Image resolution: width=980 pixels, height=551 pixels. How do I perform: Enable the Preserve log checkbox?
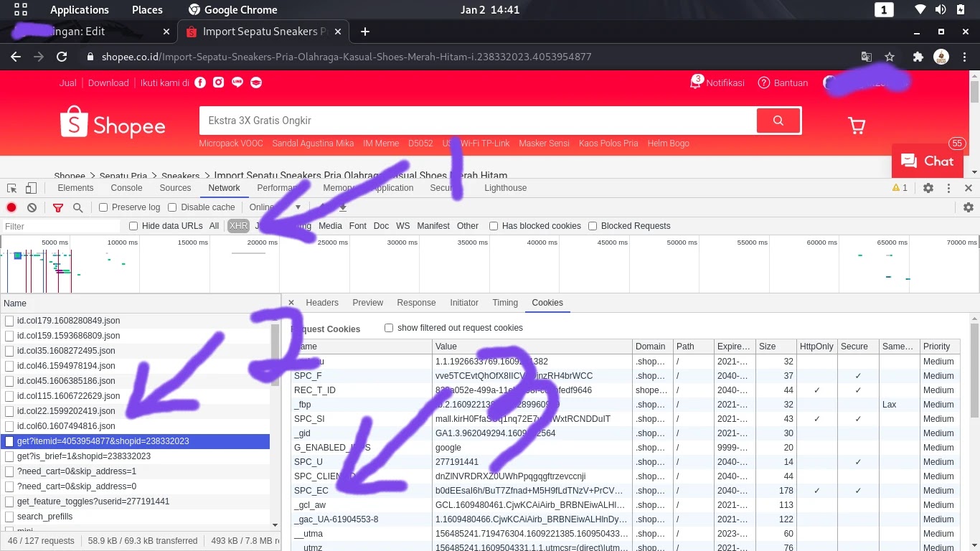[x=103, y=207]
